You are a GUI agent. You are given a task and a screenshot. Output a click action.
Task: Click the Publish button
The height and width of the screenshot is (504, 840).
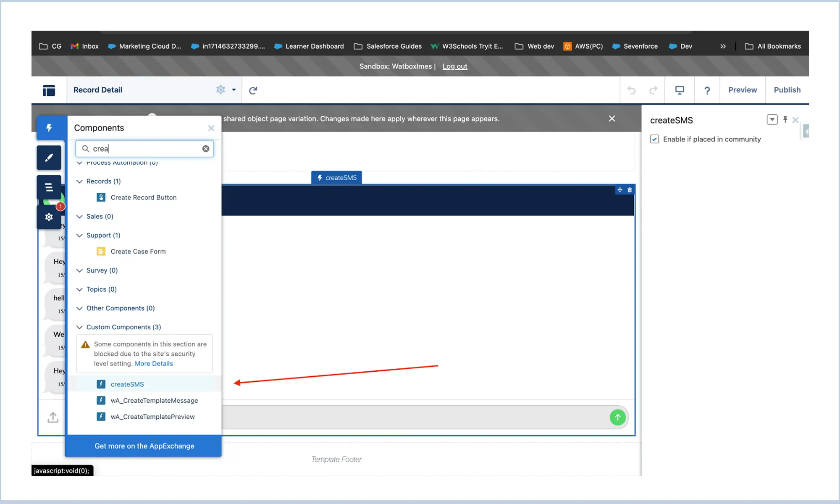click(x=787, y=90)
